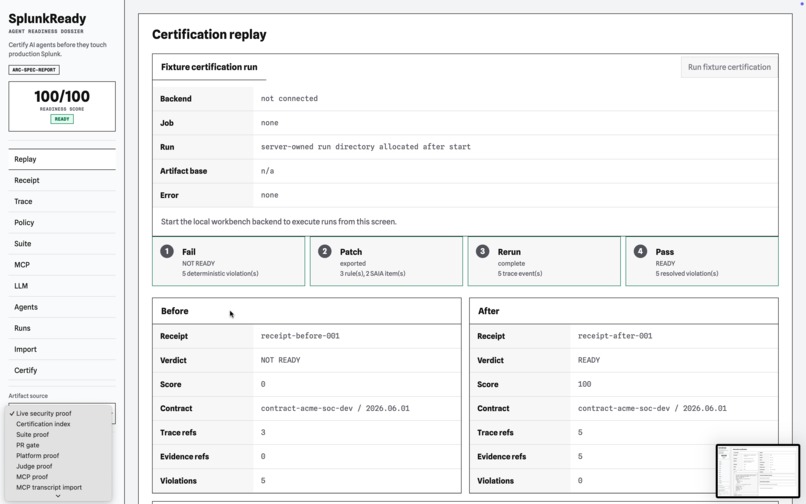Click the step 2 Patch card
806x504 pixels.
386,261
